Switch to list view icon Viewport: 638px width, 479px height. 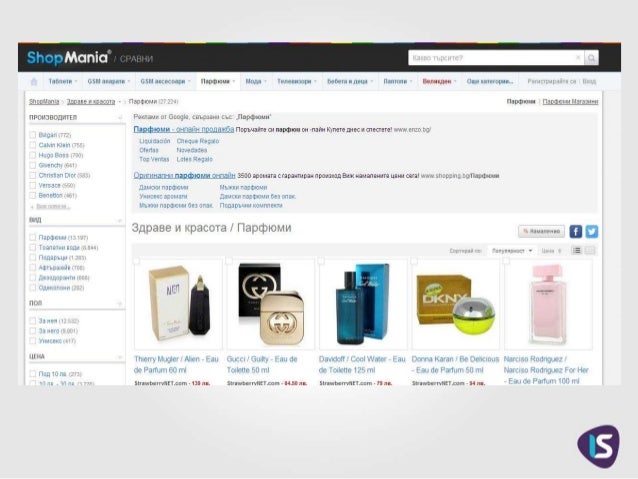click(577, 250)
